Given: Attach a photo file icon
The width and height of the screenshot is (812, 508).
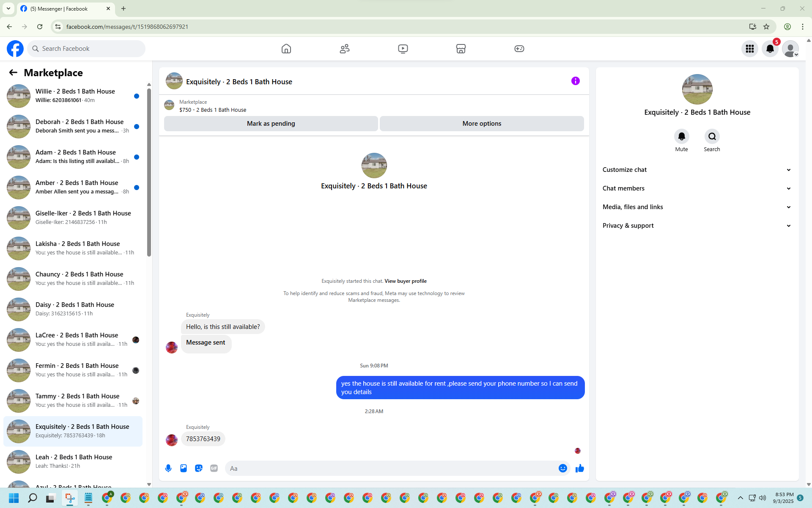Looking at the screenshot, I should (184, 468).
